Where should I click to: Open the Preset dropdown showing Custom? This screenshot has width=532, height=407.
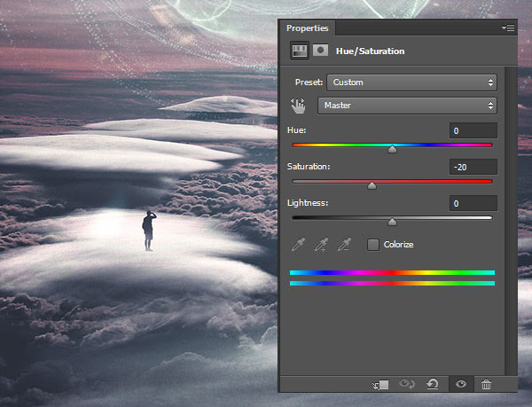pos(411,82)
